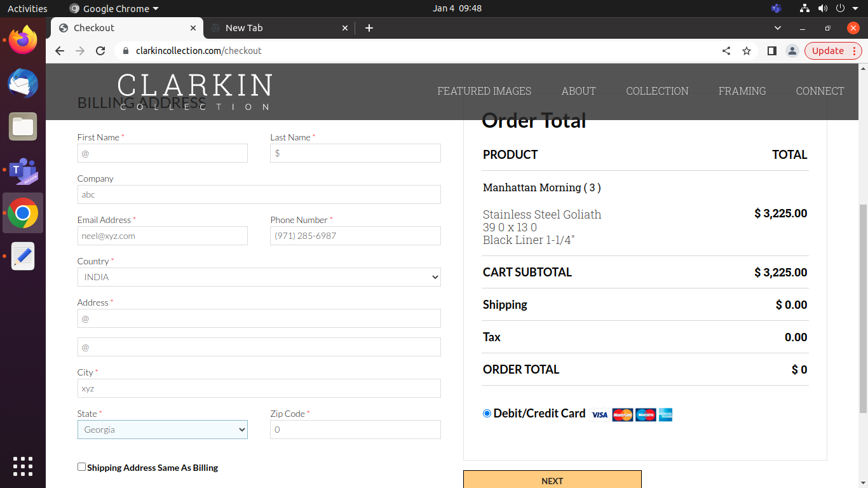Go back with the browser back arrow
The width and height of the screenshot is (868, 488).
tap(60, 51)
